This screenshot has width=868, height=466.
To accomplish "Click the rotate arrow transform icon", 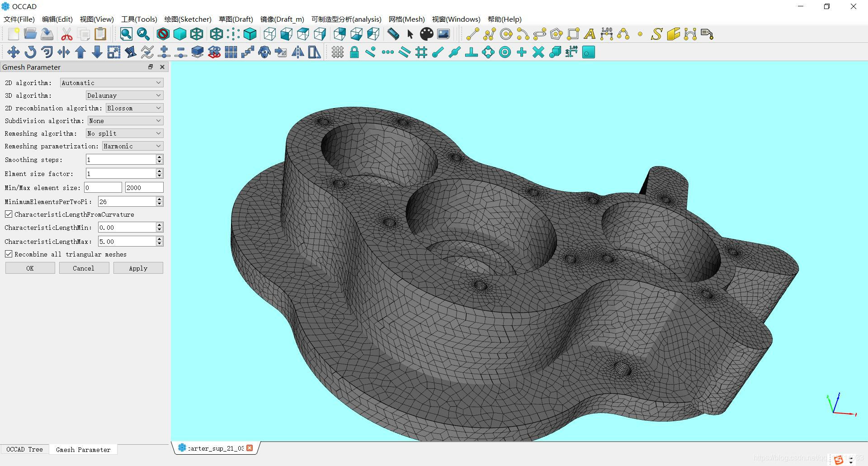I will coord(30,52).
